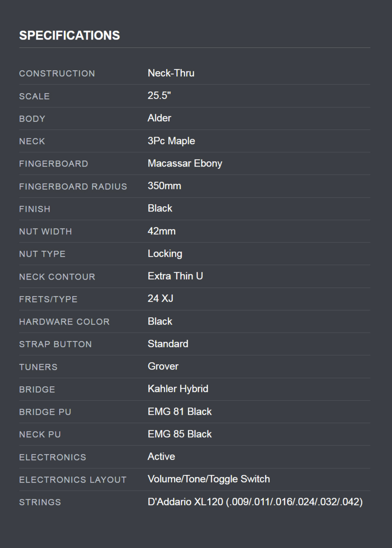Click the 24 XJ frets value
392x548 pixels.
(160, 299)
